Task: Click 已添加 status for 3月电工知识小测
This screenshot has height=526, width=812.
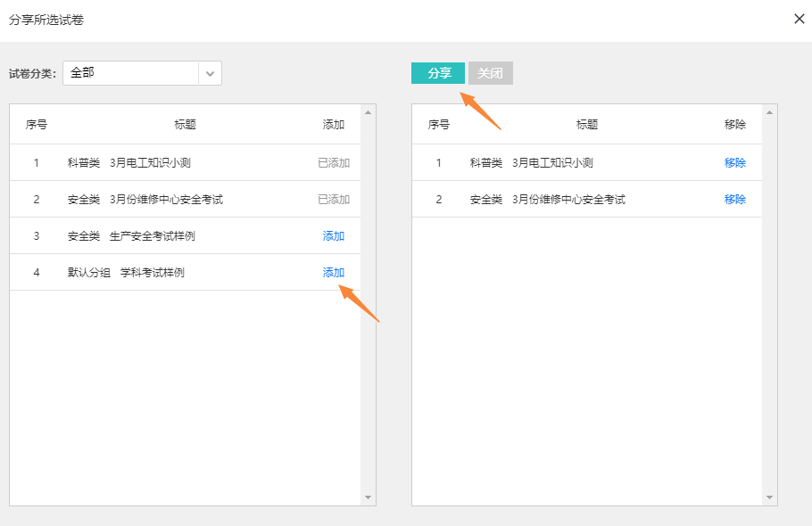Action: (x=333, y=163)
